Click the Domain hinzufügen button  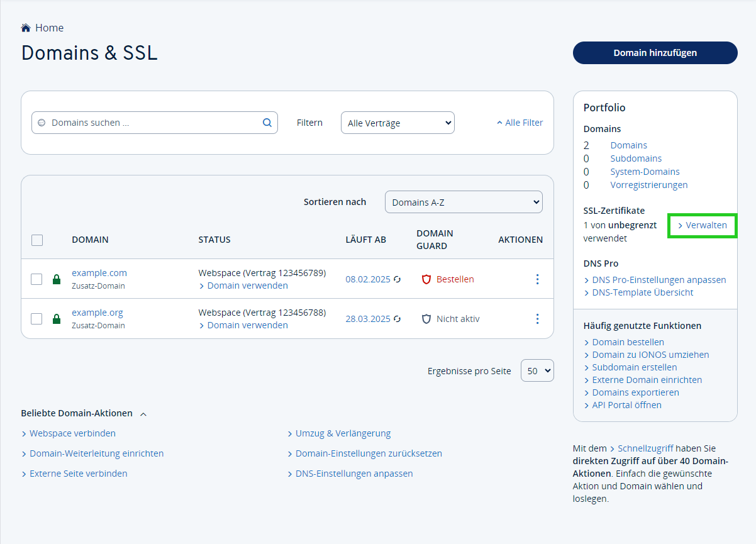pyautogui.click(x=655, y=53)
